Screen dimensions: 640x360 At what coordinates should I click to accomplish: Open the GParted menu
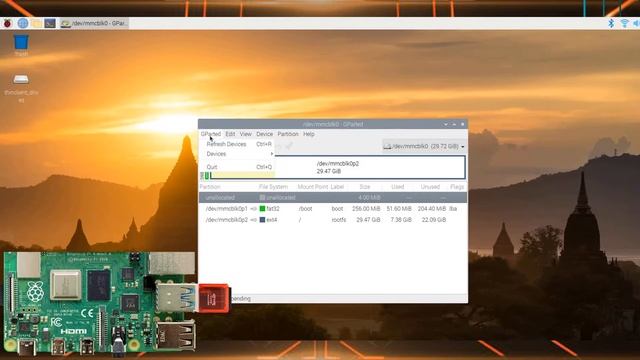pos(211,134)
